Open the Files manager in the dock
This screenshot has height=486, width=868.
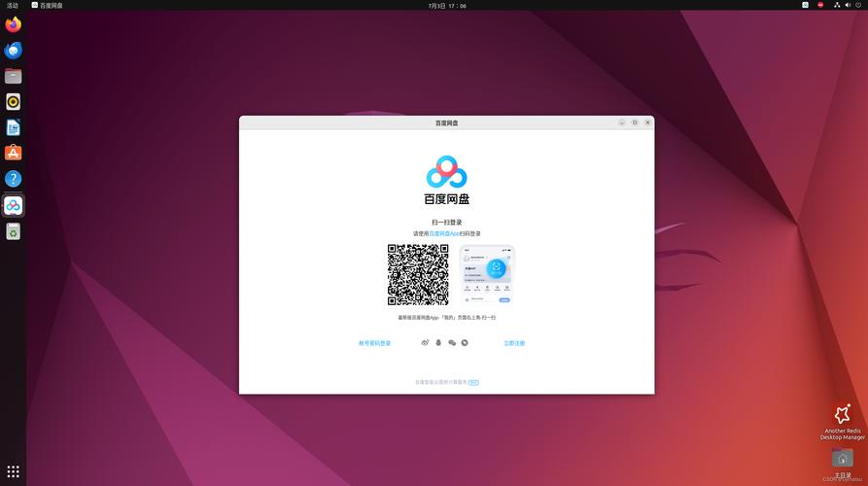coord(14,76)
